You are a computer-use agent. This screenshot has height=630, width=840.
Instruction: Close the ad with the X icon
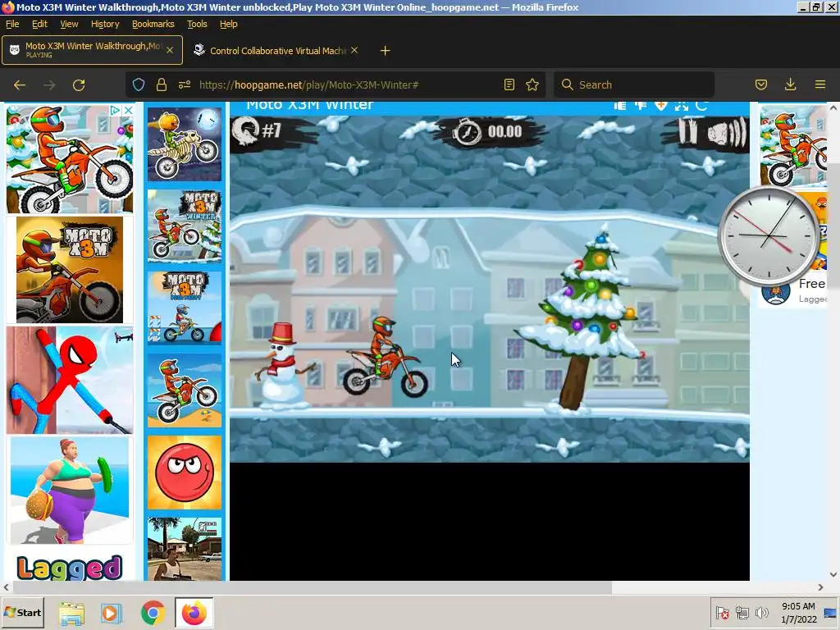(128, 111)
